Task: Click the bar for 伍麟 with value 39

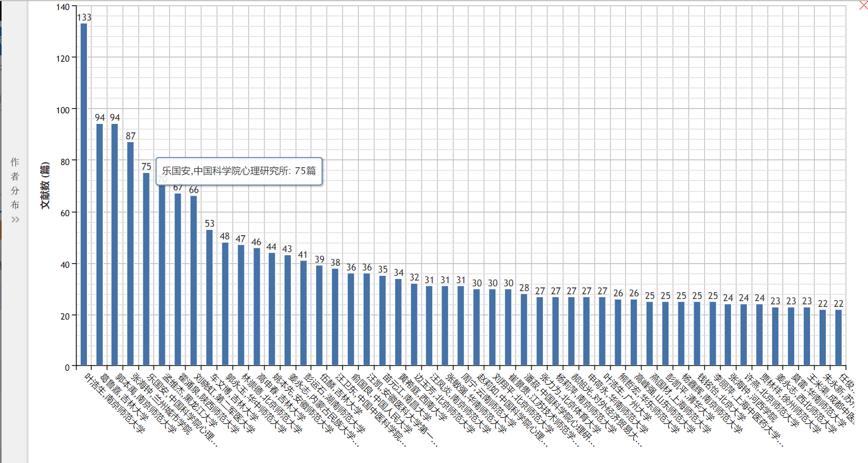Action: (x=319, y=315)
